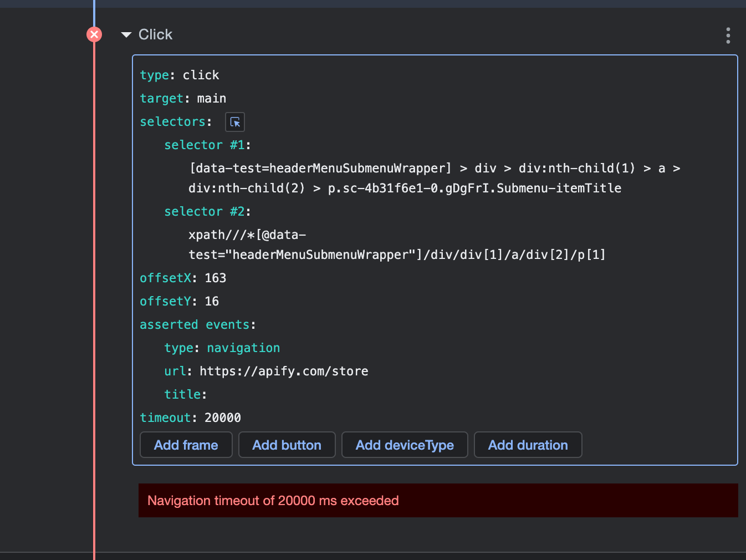Edit the timeout value 20000

coord(223,418)
